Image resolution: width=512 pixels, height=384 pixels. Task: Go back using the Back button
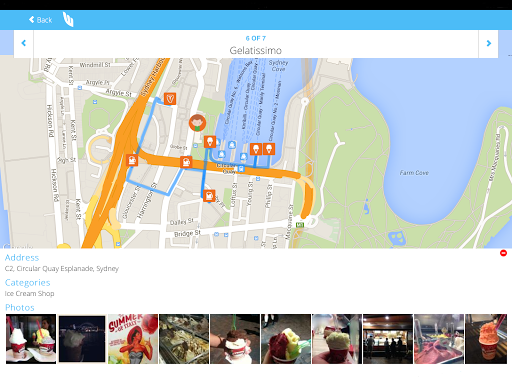[40, 20]
